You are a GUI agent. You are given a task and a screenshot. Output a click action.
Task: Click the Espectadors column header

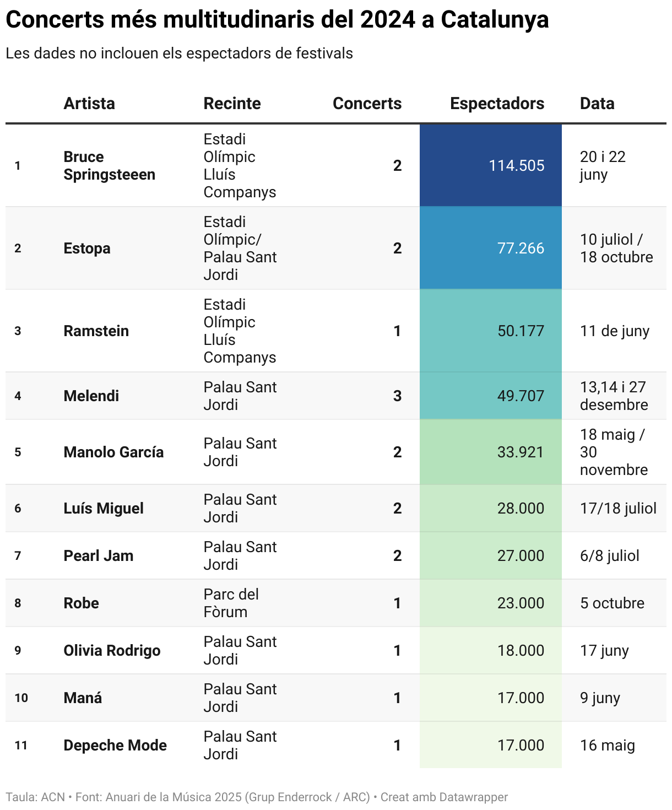pyautogui.click(x=497, y=104)
